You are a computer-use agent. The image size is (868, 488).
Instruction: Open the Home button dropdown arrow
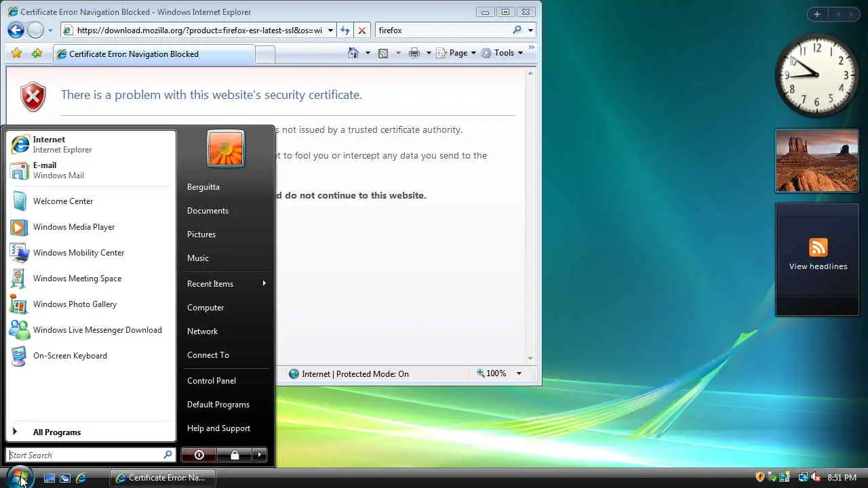pyautogui.click(x=368, y=53)
